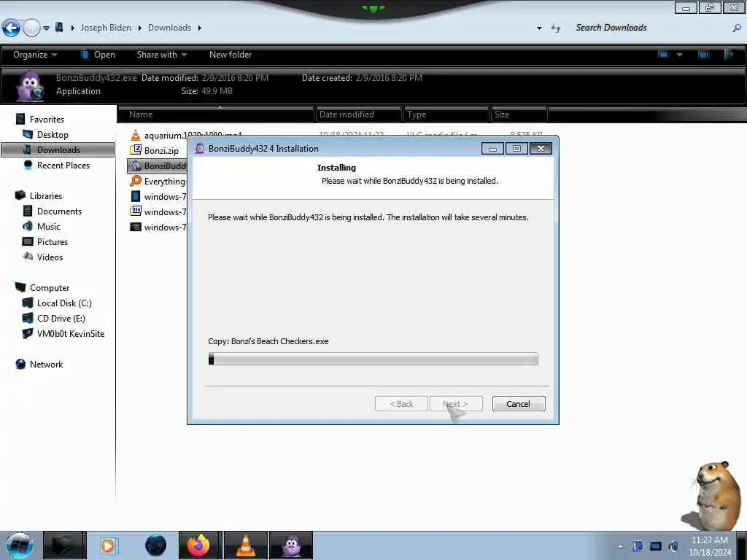Select the Bonzi.zip file
This screenshot has height=560, width=747.
[161, 150]
